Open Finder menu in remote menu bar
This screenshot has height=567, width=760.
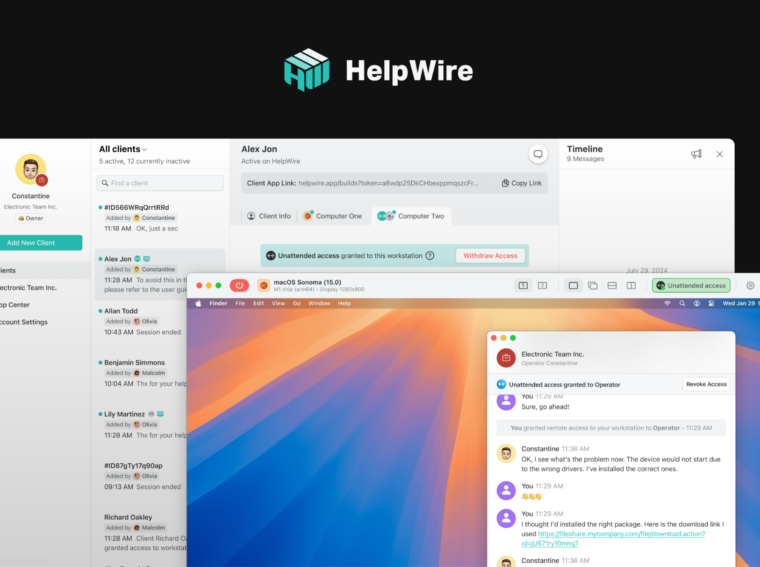(218, 303)
